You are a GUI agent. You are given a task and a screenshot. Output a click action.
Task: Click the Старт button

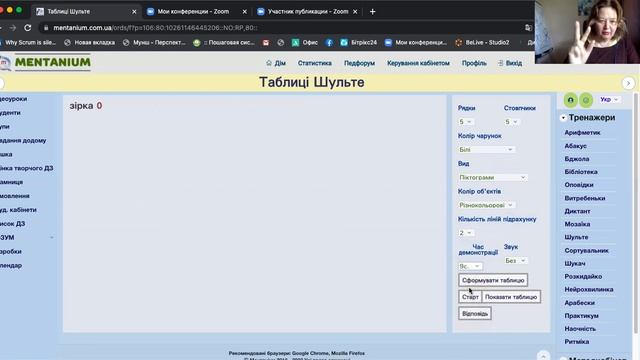[470, 297]
